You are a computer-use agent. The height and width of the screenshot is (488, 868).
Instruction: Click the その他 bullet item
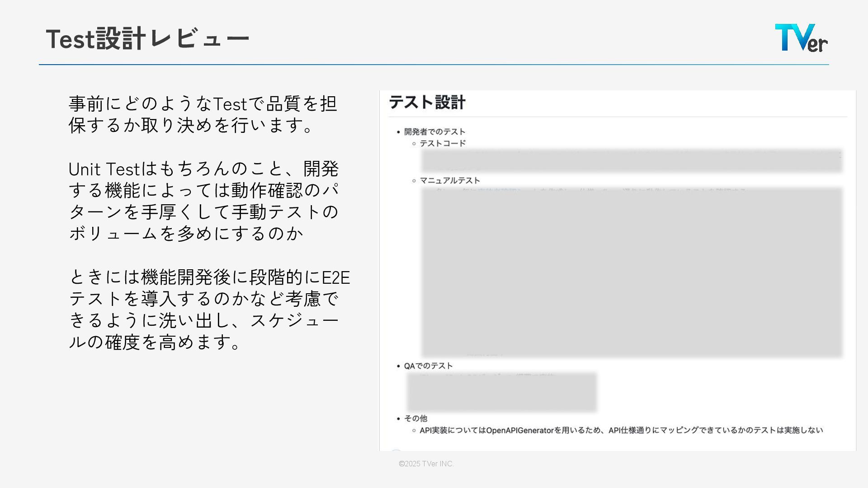point(415,418)
